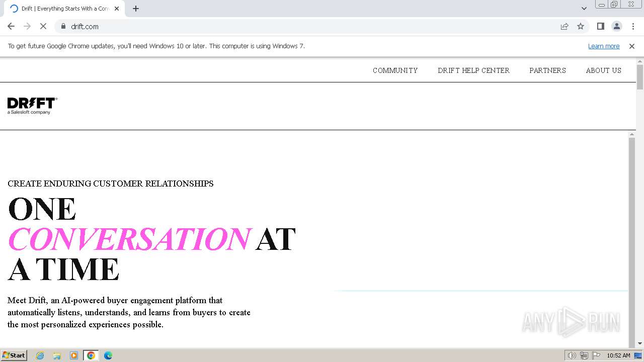Open COMMUNITY menu item

pos(395,70)
